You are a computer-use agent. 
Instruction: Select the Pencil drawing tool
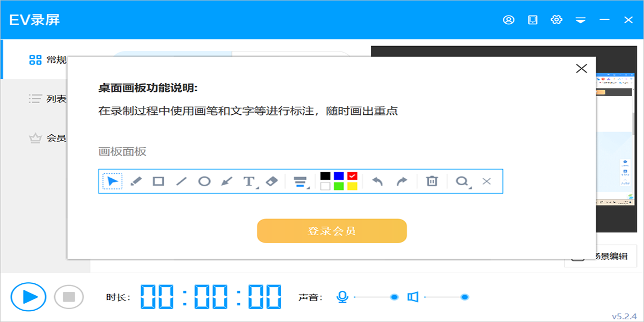136,181
